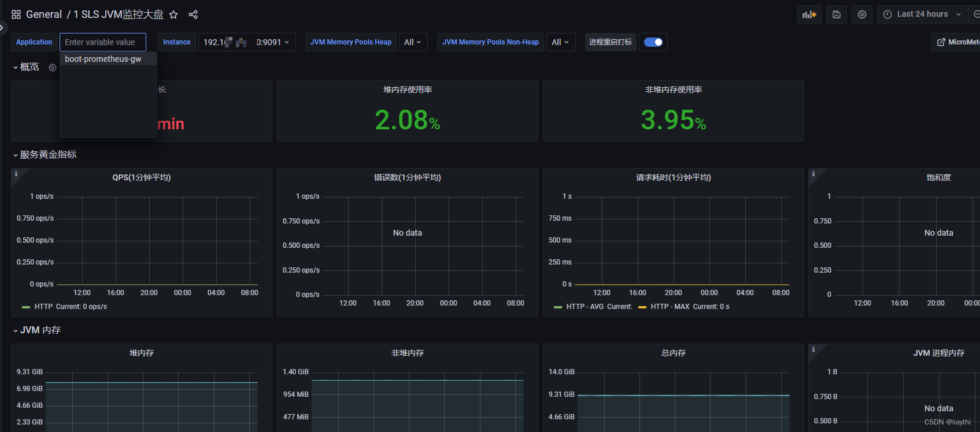Open the 非堆内存 panel title menu
980x432 pixels.
(x=408, y=353)
